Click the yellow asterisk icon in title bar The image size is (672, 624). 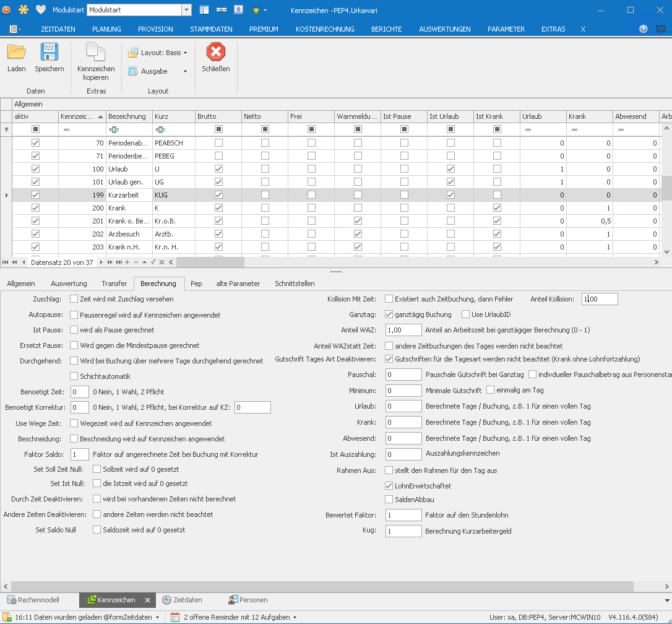point(24,10)
